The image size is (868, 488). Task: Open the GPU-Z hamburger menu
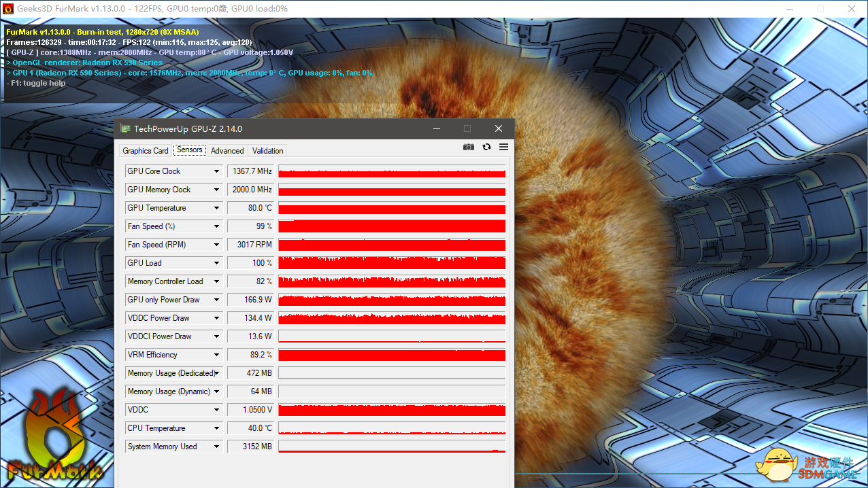tap(503, 147)
